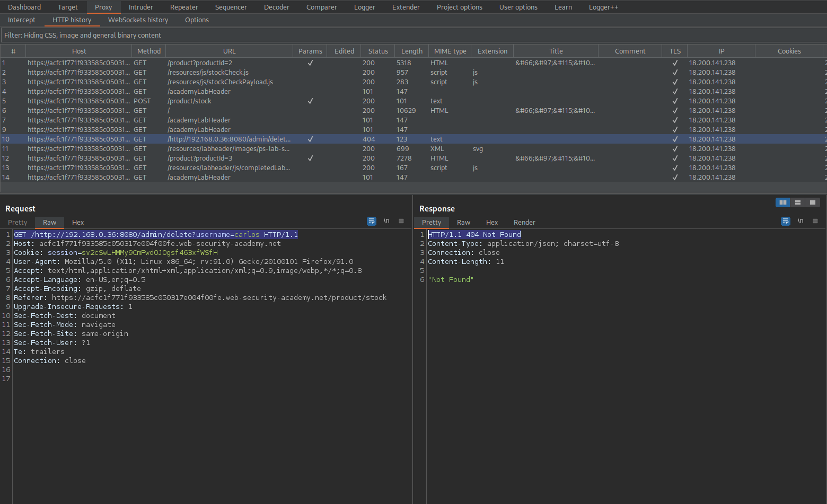Select history row number 14
The width and height of the screenshot is (827, 504).
tap(413, 177)
